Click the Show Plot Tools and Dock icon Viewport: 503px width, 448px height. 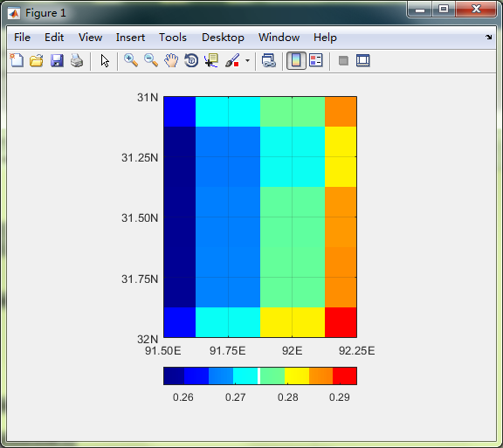363,60
